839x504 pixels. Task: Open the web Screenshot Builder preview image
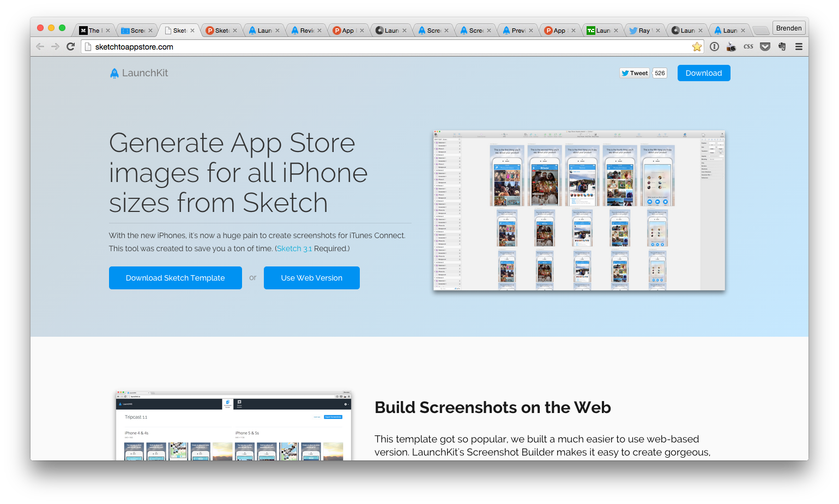click(233, 426)
